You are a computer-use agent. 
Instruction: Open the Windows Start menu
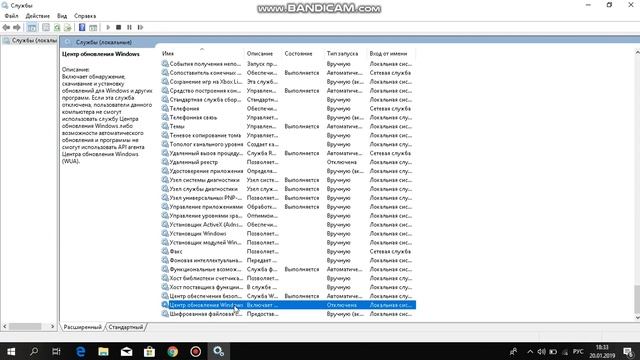pos(11,351)
